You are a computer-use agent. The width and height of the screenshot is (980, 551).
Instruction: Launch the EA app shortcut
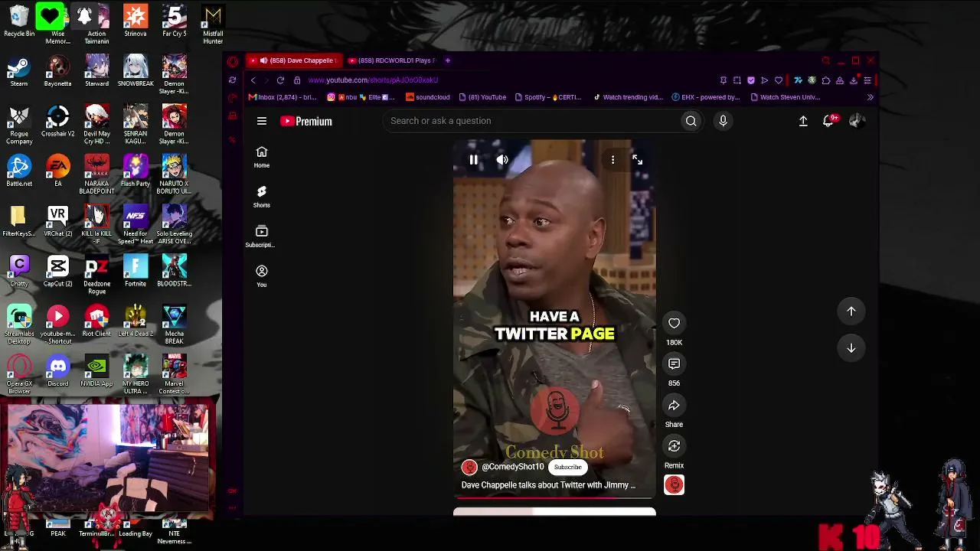click(58, 171)
